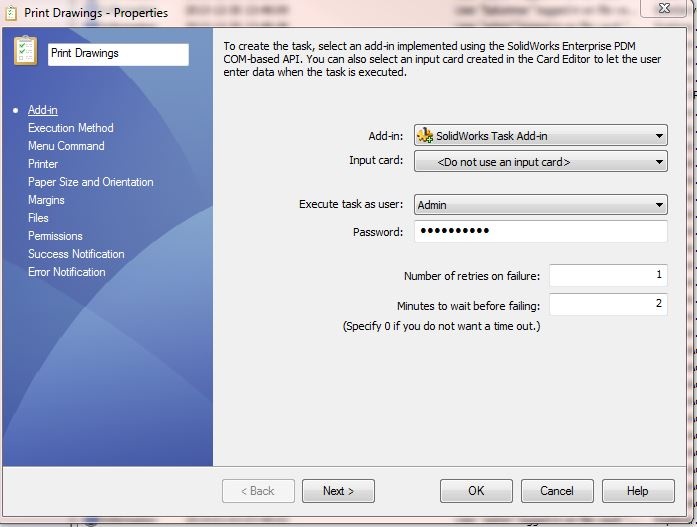
Task: Click the clipboard checklist icon beside the task name
Action: pyautogui.click(x=26, y=51)
